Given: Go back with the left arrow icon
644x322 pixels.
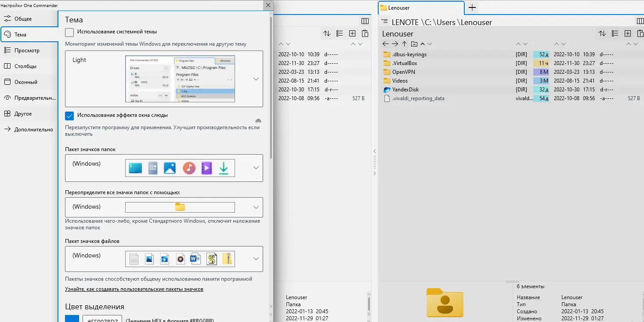Looking at the screenshot, I should (x=386, y=44).
